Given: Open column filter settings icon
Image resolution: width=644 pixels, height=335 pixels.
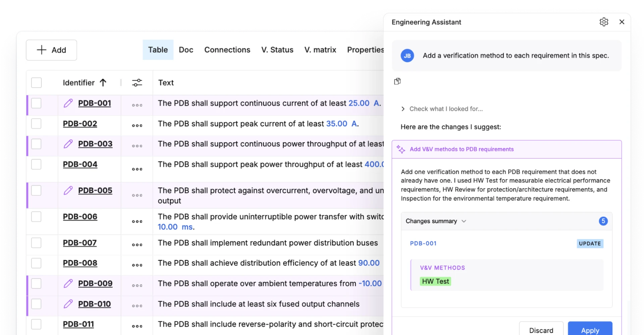Looking at the screenshot, I should pos(137,82).
